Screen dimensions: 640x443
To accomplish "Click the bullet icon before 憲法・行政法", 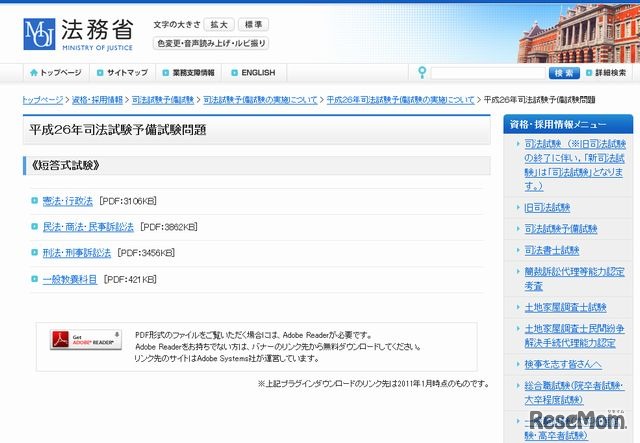I will click(35, 200).
